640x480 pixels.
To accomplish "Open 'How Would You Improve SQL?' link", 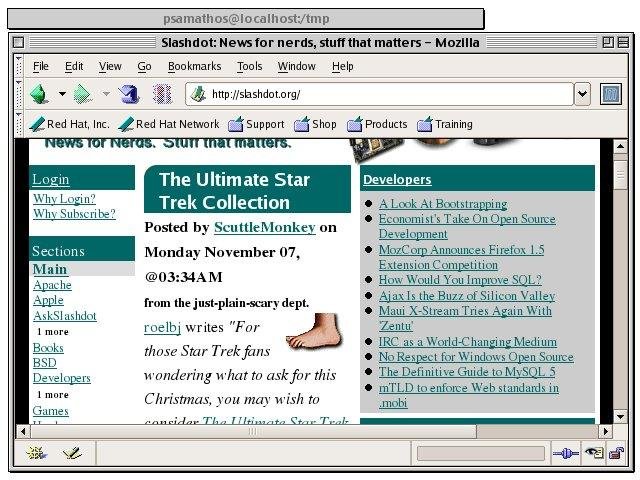I will (x=460, y=280).
